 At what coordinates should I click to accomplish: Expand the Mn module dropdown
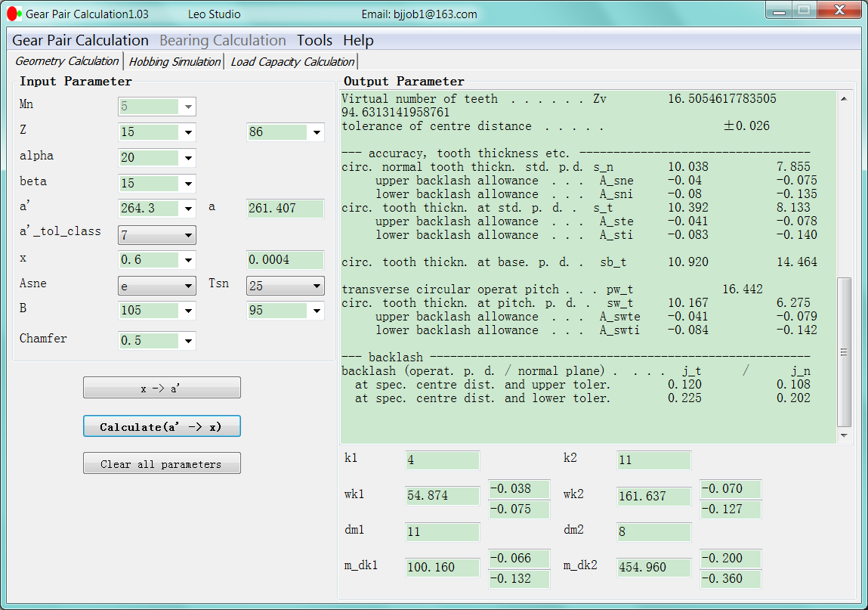(x=188, y=107)
